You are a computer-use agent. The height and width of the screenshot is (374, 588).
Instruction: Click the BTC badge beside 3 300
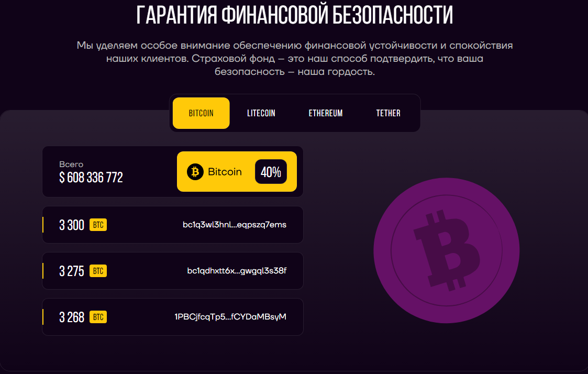click(x=98, y=225)
